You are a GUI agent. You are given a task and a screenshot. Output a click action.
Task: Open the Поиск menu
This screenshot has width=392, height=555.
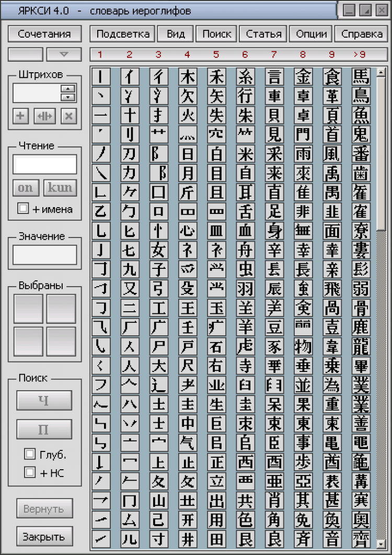pyautogui.click(x=216, y=34)
